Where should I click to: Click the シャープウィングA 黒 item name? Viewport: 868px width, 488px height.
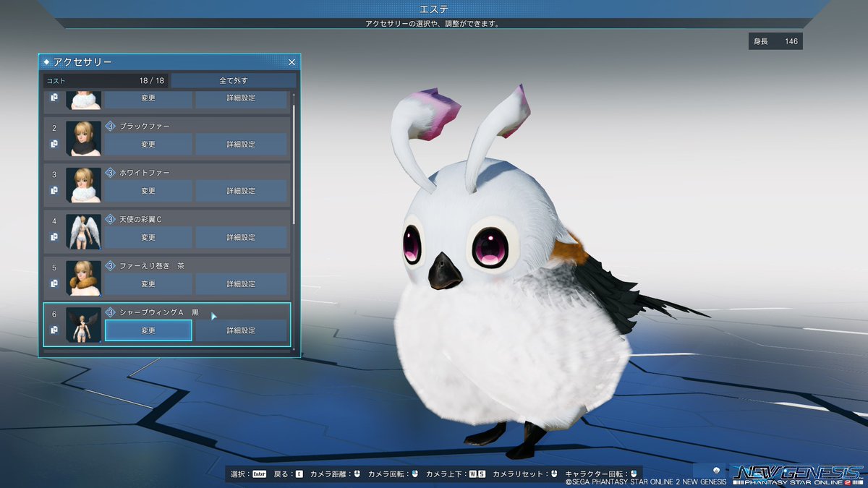[x=159, y=312]
